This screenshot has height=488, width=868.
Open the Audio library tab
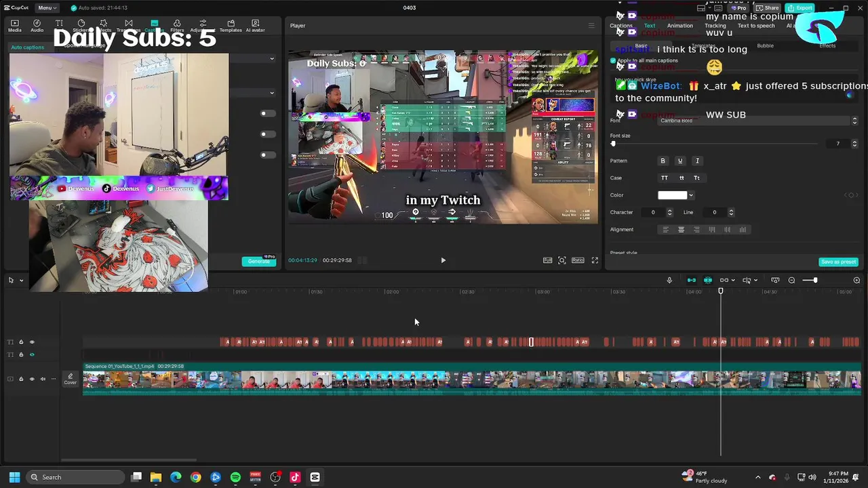tap(37, 26)
